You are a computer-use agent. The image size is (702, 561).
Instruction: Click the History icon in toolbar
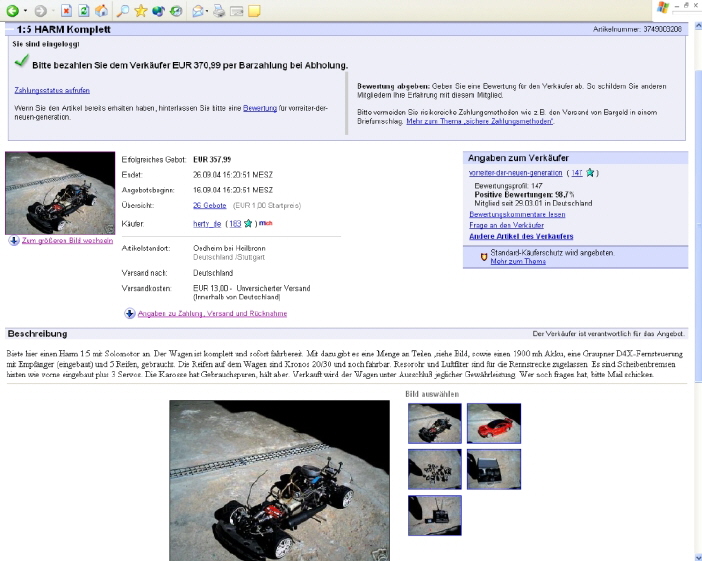(x=175, y=11)
